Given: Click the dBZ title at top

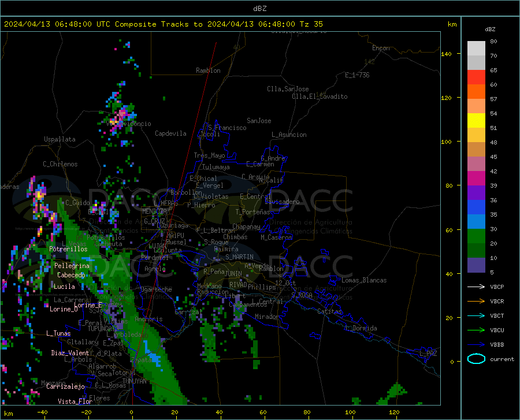Looking at the screenshot, I should tap(259, 9).
